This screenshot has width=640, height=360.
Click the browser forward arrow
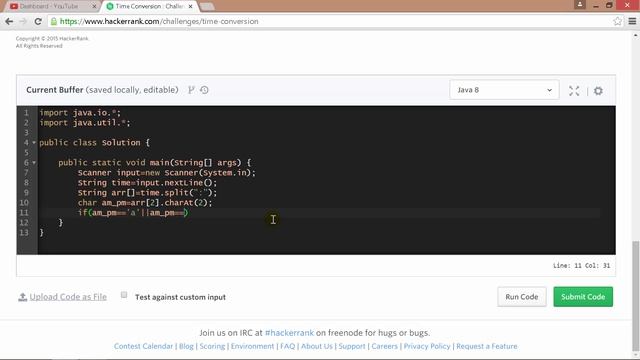point(23,21)
